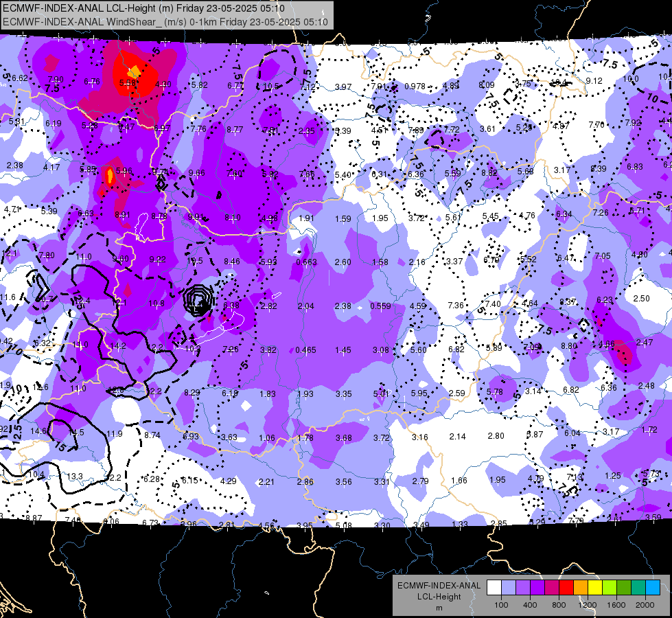
Task: Select the teal legend color swatch
Action: click(x=638, y=588)
